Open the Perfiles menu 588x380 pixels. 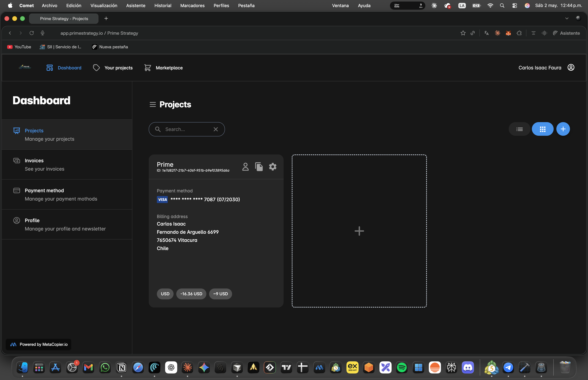click(221, 5)
